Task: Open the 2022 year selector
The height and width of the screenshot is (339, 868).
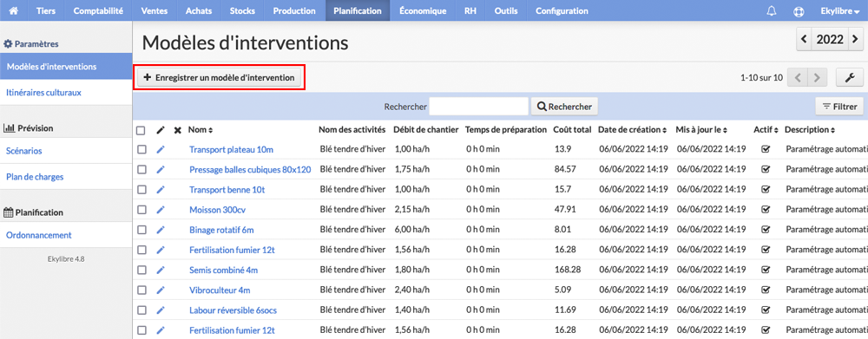Action: pos(830,40)
